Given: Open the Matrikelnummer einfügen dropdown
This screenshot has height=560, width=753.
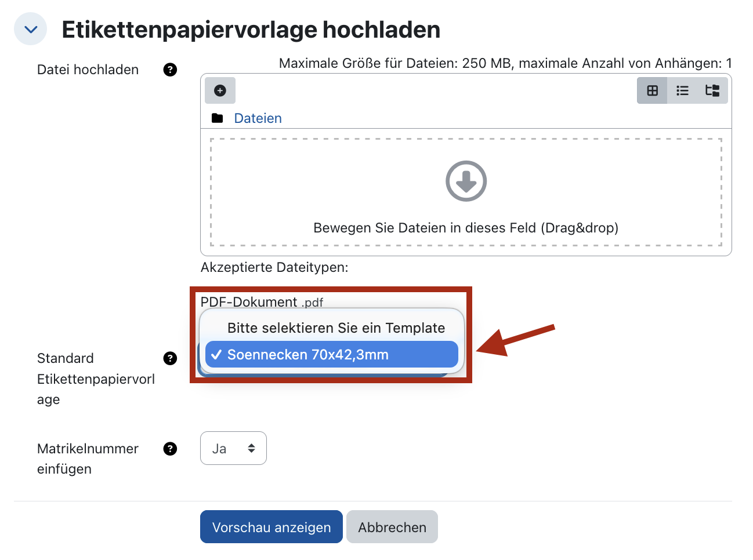Looking at the screenshot, I should tap(233, 448).
